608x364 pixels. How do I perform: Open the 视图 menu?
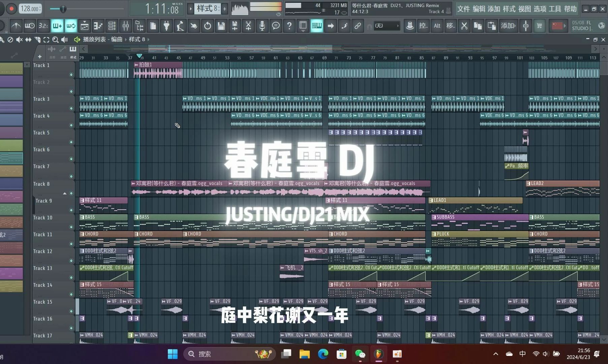coord(524,9)
